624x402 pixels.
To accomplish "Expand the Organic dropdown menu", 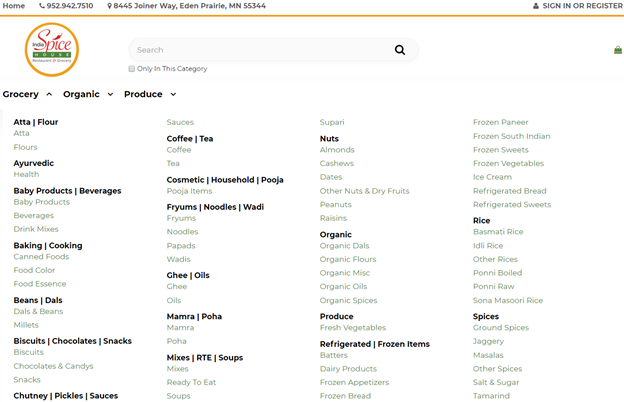I will click(x=110, y=94).
